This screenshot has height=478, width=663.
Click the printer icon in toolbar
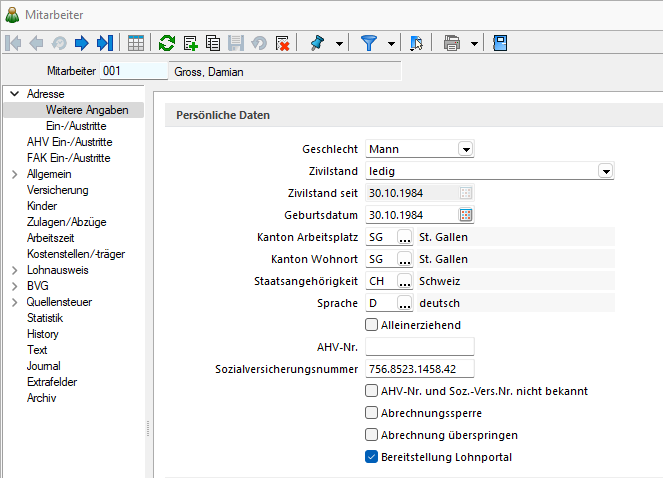point(452,43)
